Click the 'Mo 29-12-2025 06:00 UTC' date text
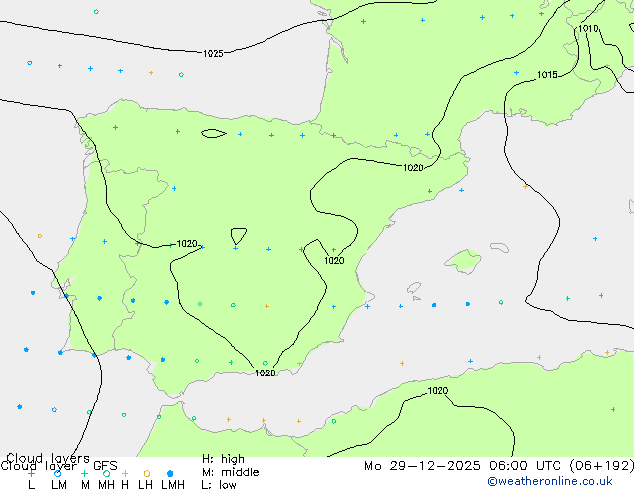Viewport: 634px width, 490px height. (464, 466)
